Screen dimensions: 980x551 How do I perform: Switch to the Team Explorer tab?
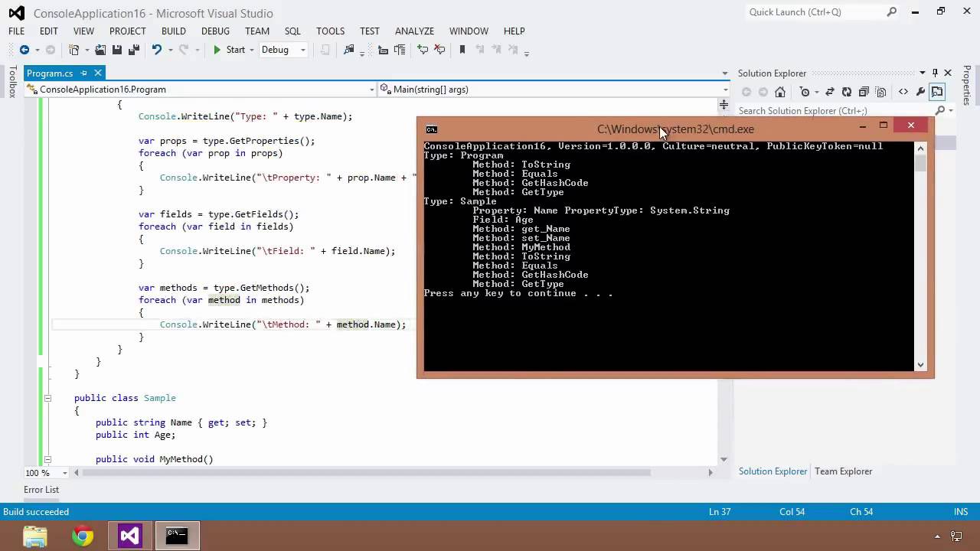[843, 471]
